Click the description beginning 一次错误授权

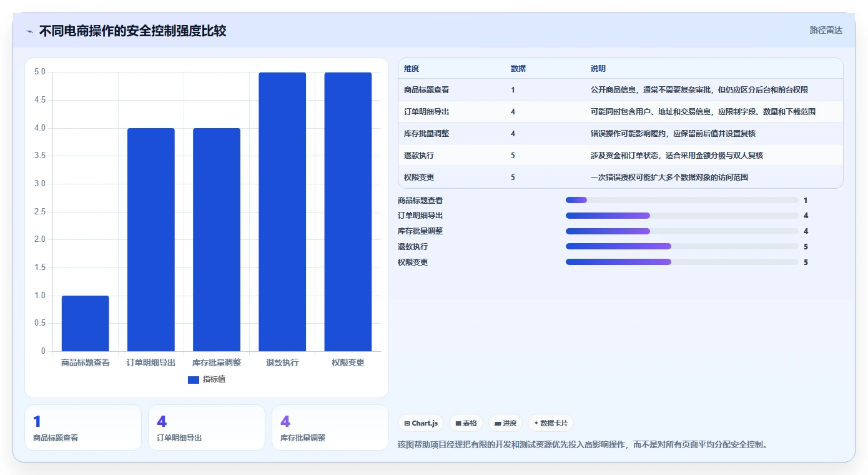point(669,177)
